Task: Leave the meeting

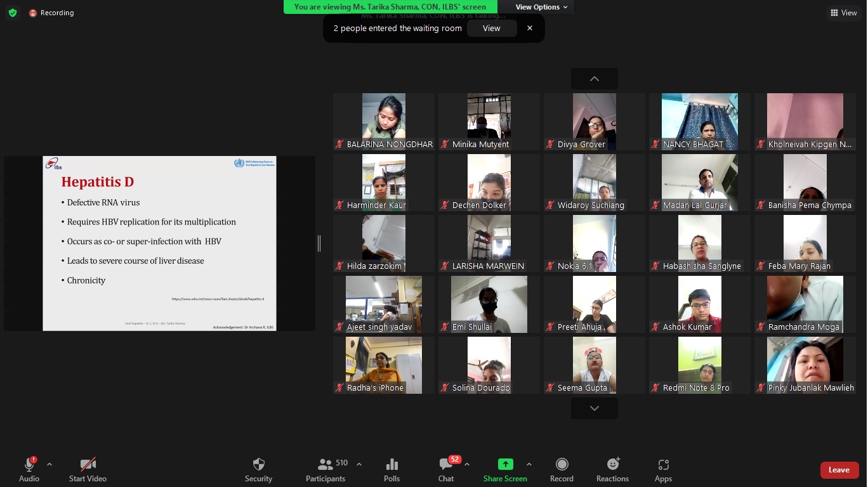Action: coord(839,470)
